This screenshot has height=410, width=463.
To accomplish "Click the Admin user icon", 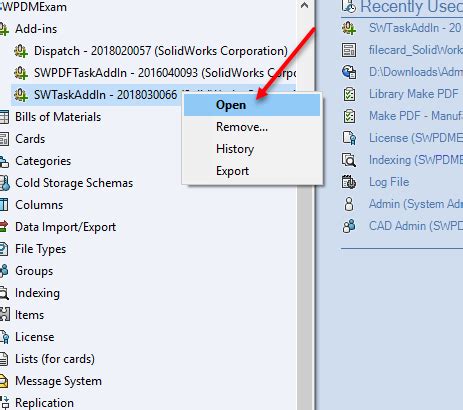I will (349, 204).
